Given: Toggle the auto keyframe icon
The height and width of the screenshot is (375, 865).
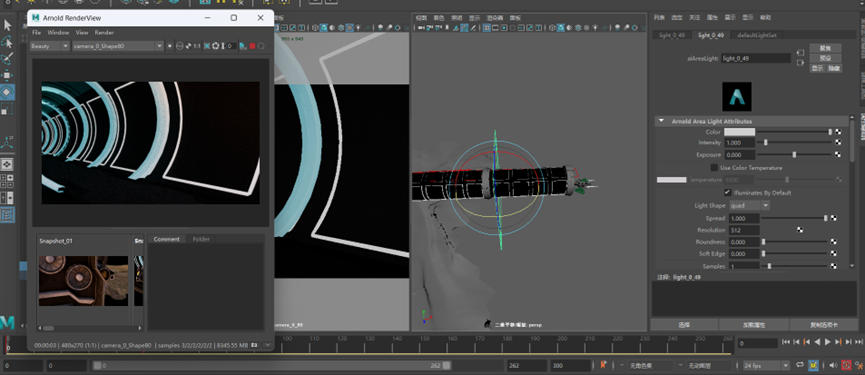Looking at the screenshot, I should (x=813, y=365).
